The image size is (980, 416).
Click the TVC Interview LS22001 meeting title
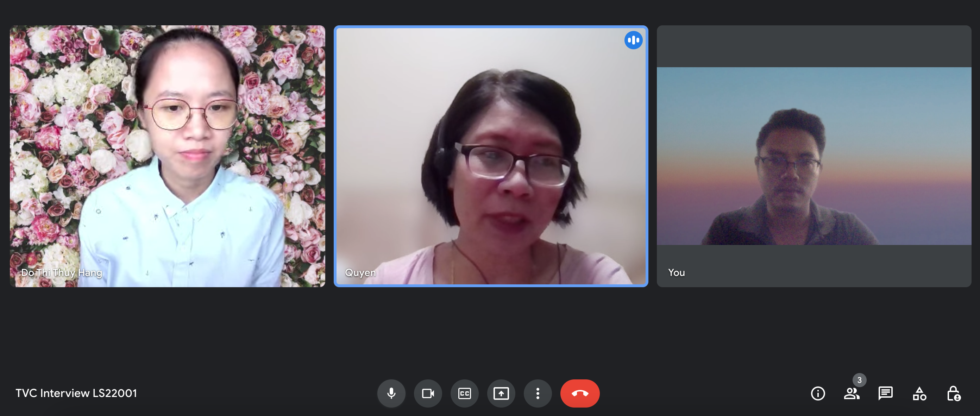pos(76,393)
